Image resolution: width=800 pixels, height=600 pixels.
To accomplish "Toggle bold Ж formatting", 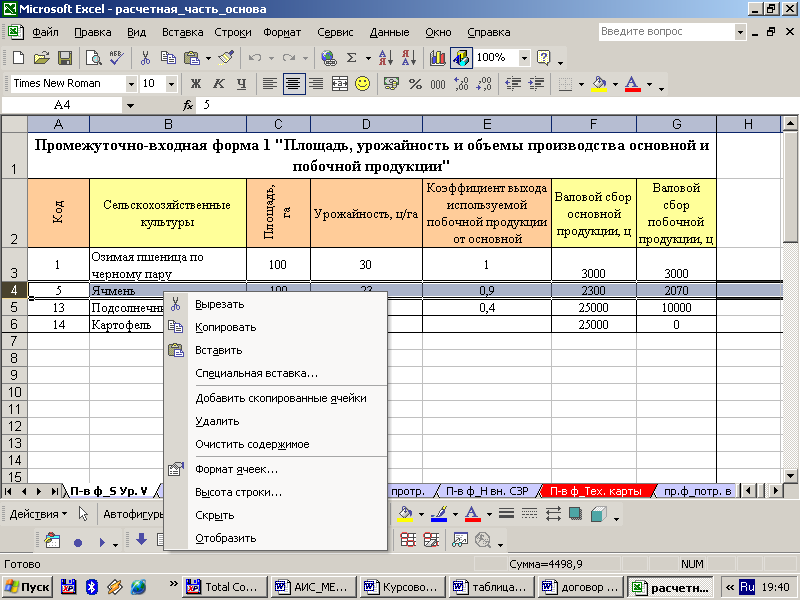I will [x=195, y=84].
